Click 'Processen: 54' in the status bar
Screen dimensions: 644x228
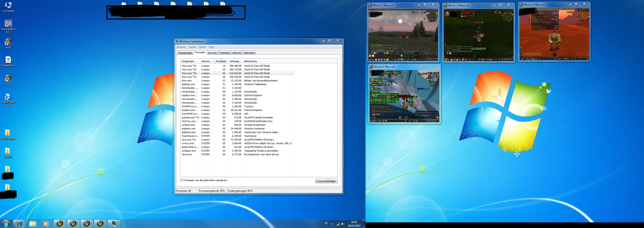[x=183, y=191]
